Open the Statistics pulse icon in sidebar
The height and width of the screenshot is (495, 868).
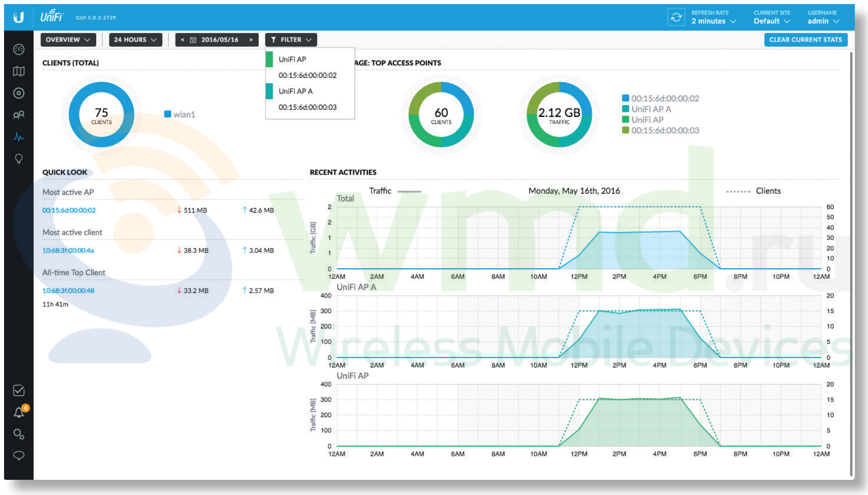pos(19,137)
